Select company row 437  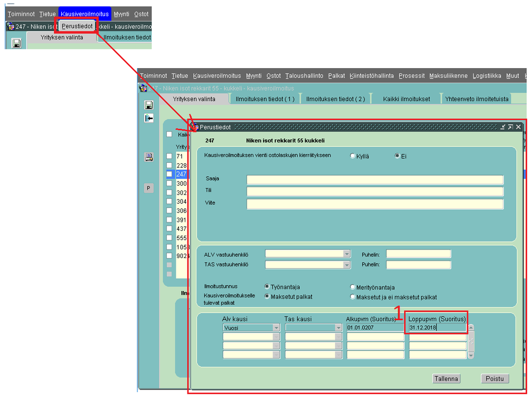(182, 229)
